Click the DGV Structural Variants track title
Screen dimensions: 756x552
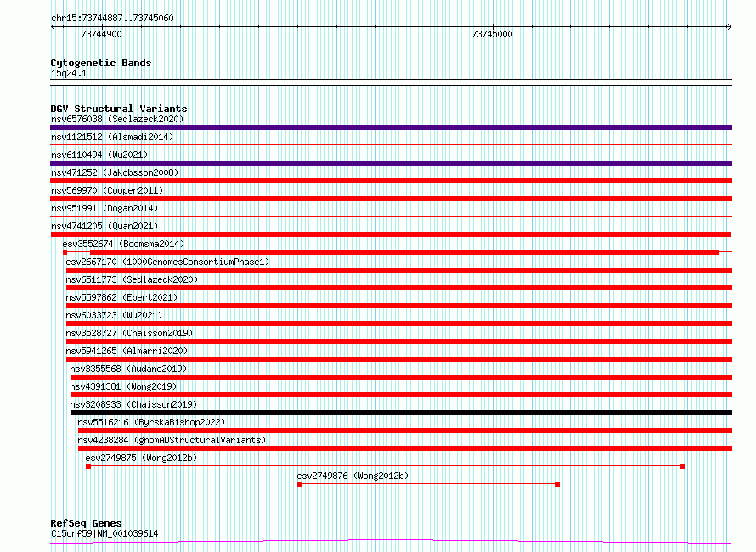(x=119, y=109)
